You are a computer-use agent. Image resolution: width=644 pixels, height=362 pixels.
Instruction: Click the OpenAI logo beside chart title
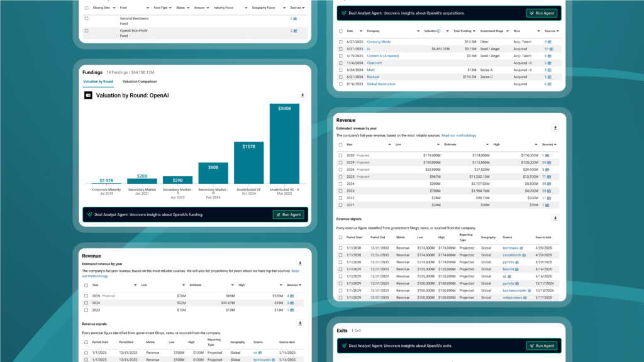[89, 96]
